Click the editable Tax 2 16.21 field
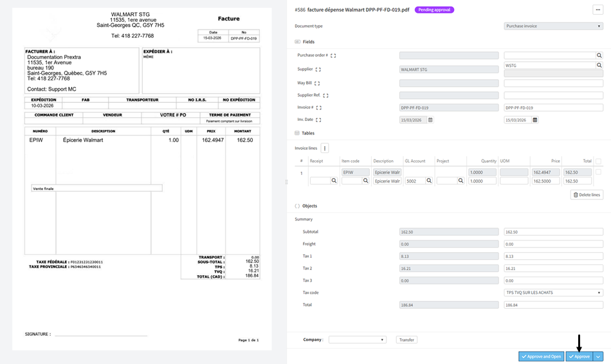Viewport: 611px width, 364px height. click(553, 268)
